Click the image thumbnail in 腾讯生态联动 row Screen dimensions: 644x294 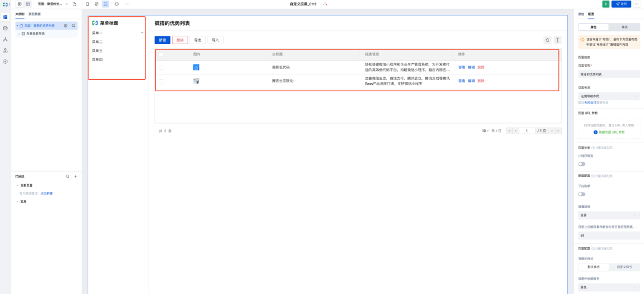[x=196, y=81]
